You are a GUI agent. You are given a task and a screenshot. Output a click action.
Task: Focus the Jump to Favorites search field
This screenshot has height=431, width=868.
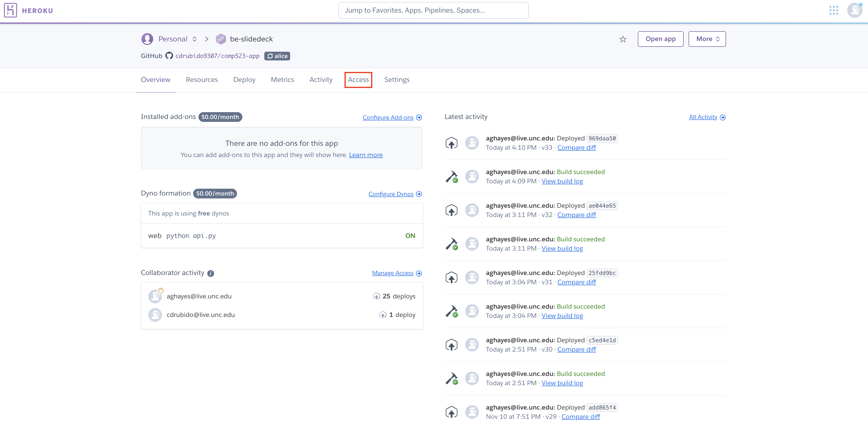tap(433, 10)
